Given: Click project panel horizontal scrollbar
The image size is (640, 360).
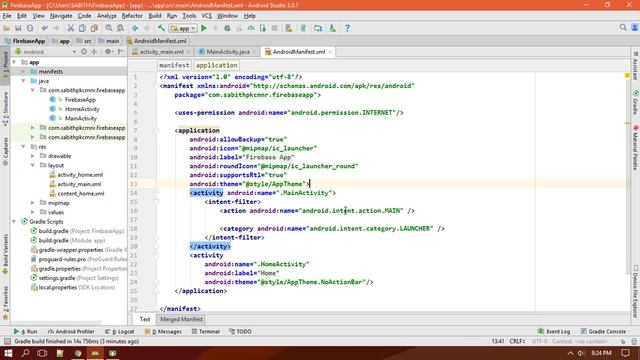Looking at the screenshot, I should pos(55,322).
